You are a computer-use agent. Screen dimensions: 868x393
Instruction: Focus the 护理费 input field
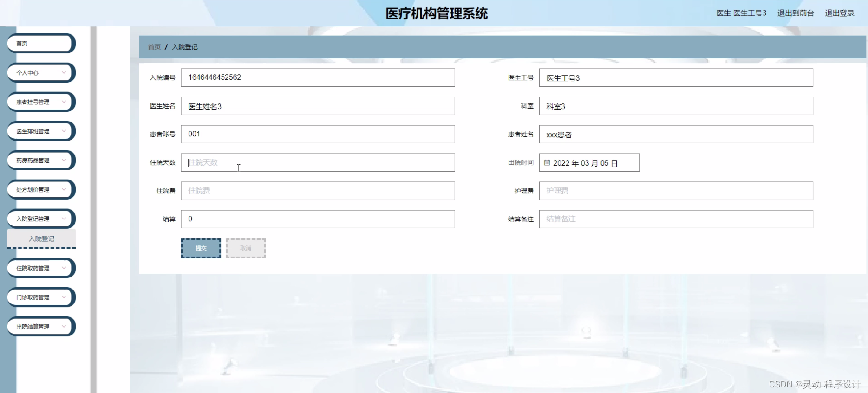(x=676, y=191)
